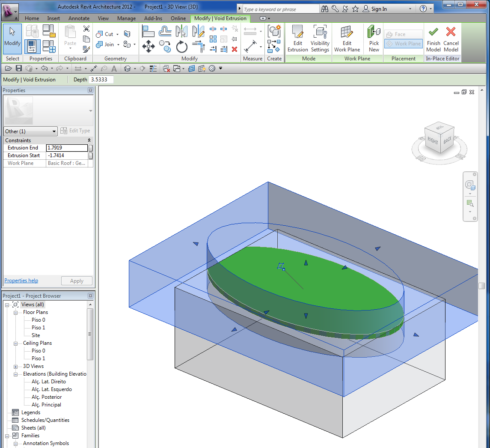The image size is (490, 448).
Task: Click Pick New in the Work Plane panel
Action: pos(374,39)
